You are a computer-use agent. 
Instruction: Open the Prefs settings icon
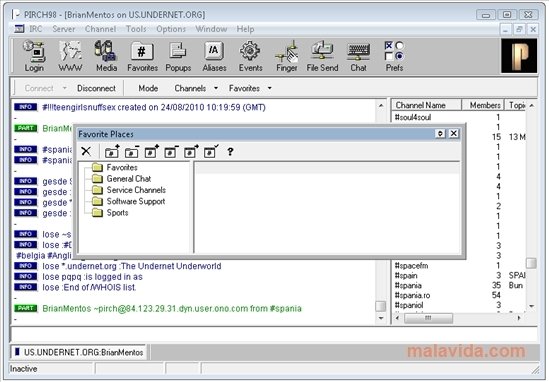coord(394,56)
